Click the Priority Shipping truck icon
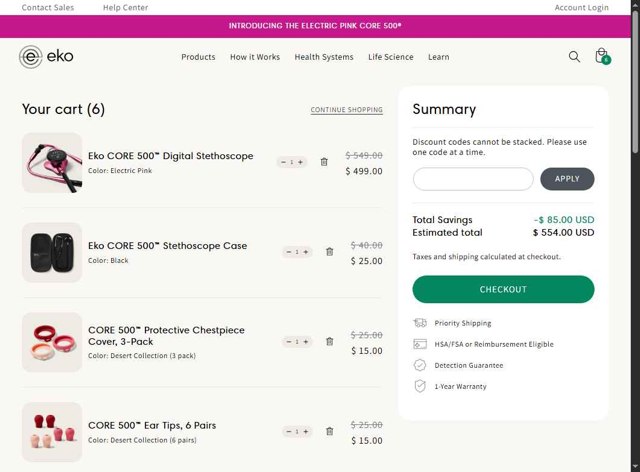The height and width of the screenshot is (472, 640). point(420,323)
